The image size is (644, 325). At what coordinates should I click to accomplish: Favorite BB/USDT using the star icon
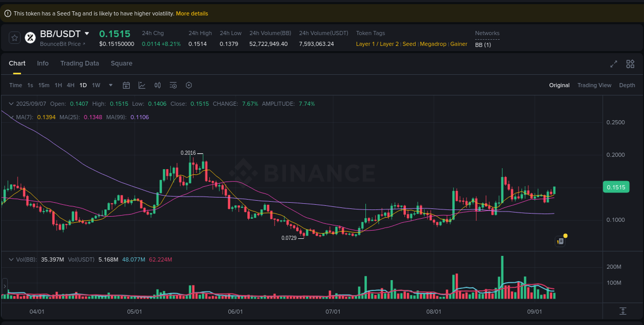(14, 37)
